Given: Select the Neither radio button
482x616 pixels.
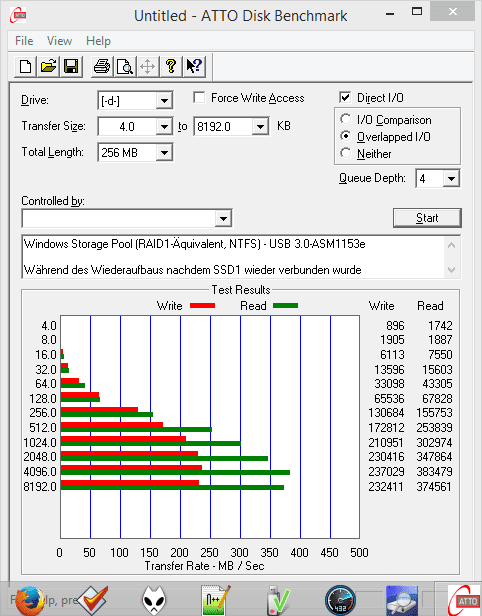Looking at the screenshot, I should point(346,153).
